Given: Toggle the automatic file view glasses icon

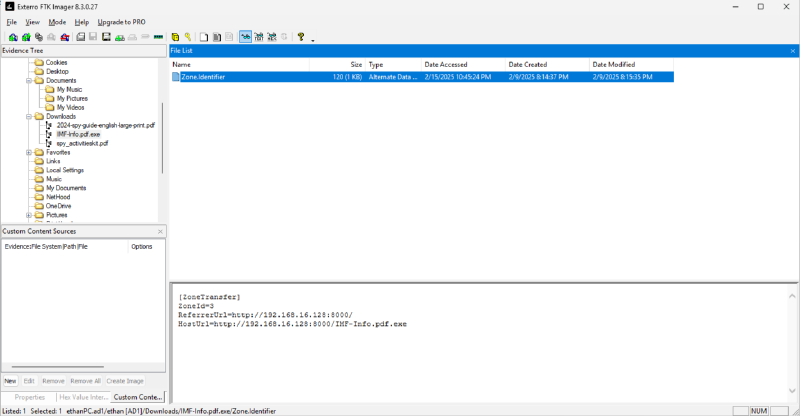Looking at the screenshot, I should [x=245, y=37].
